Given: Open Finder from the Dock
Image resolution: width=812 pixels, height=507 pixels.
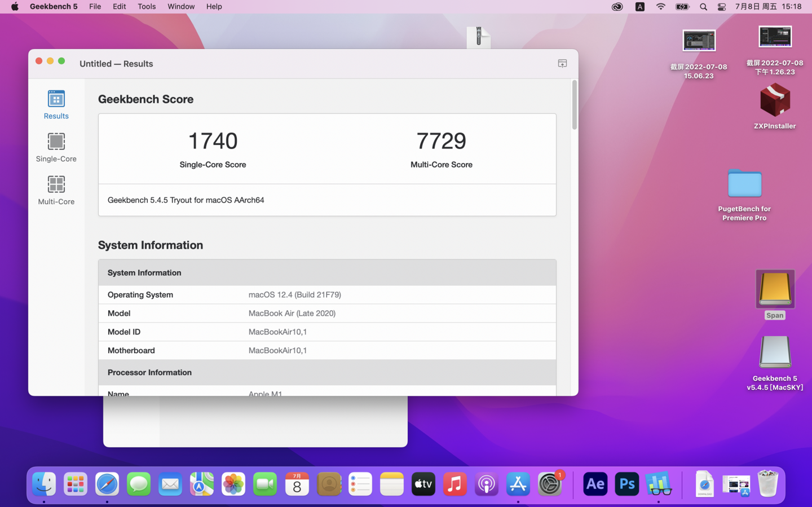Looking at the screenshot, I should click(44, 484).
